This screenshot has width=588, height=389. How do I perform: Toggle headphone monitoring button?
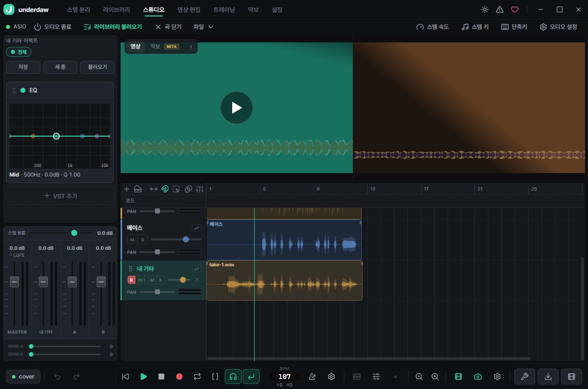click(233, 377)
